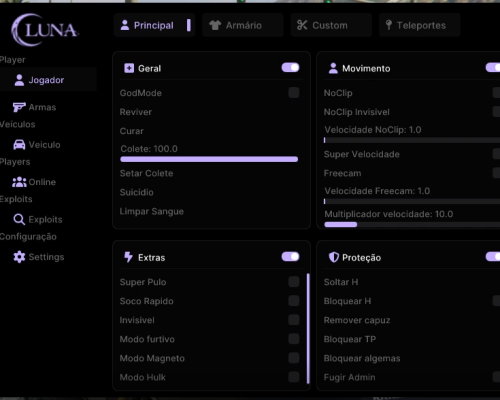Enable the Modo Magneto checkbox

(x=294, y=358)
